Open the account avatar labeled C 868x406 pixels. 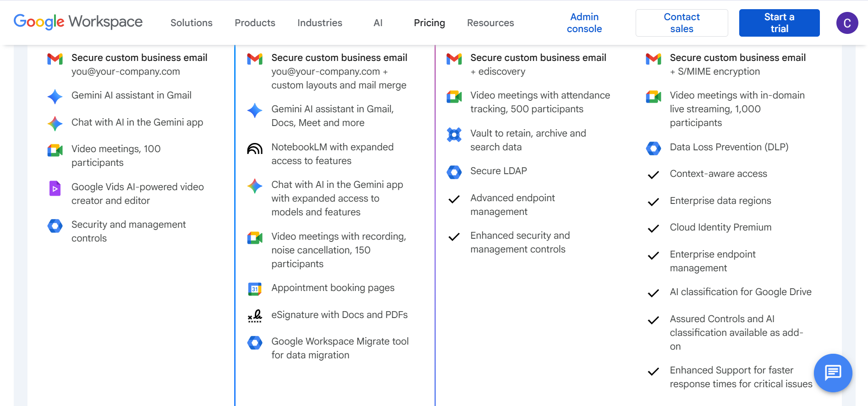click(x=847, y=23)
